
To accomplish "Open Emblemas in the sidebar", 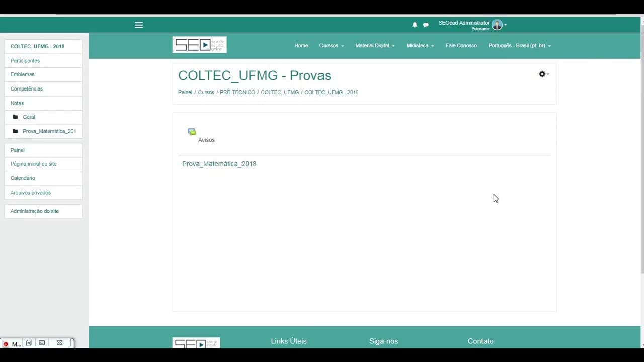I will 43,74.
